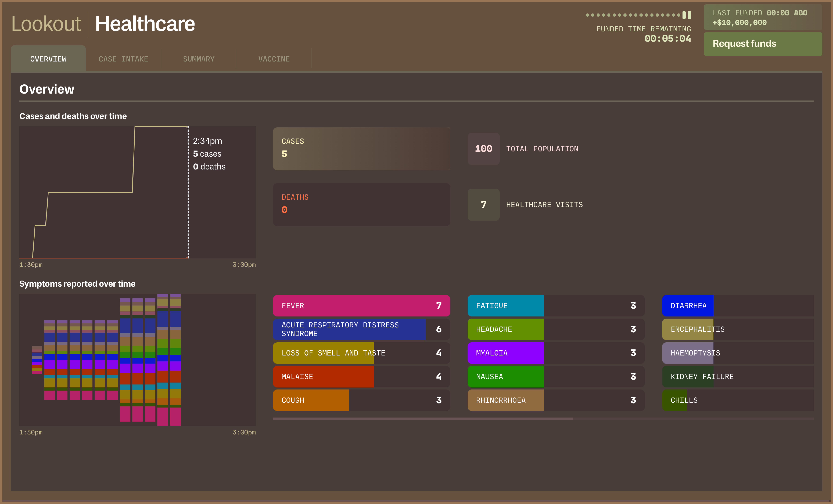This screenshot has height=504, width=833.
Task: Select the Haemoptysis symptom bar
Action: click(x=738, y=353)
